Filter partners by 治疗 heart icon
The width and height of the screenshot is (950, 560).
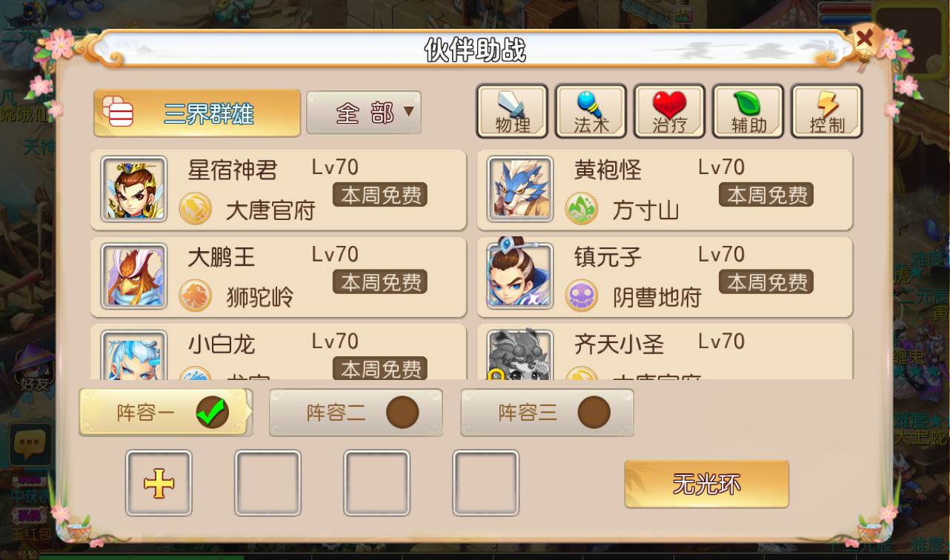669,111
